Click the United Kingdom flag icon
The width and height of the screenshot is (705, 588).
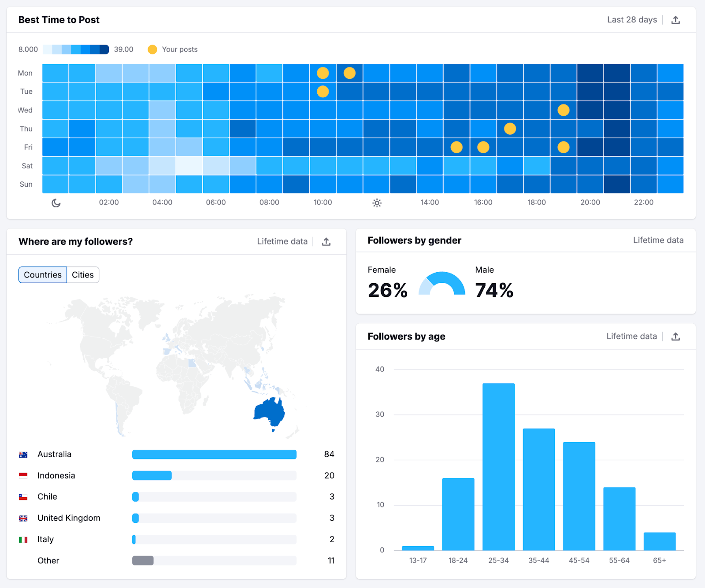(x=24, y=518)
